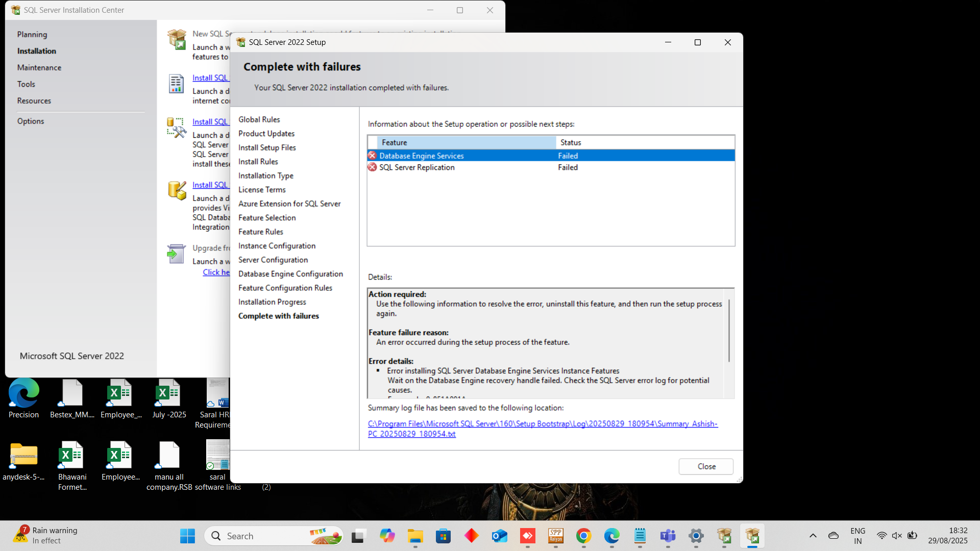This screenshot has height=551, width=980.
Task: Click the SQL Server Setup taskbar icon
Action: tap(752, 536)
